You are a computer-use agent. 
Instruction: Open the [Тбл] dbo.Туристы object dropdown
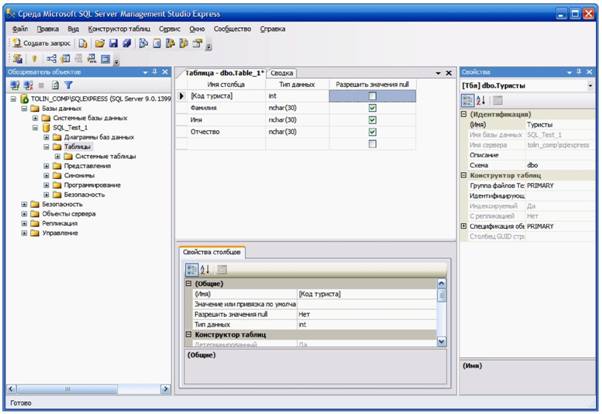(x=590, y=86)
